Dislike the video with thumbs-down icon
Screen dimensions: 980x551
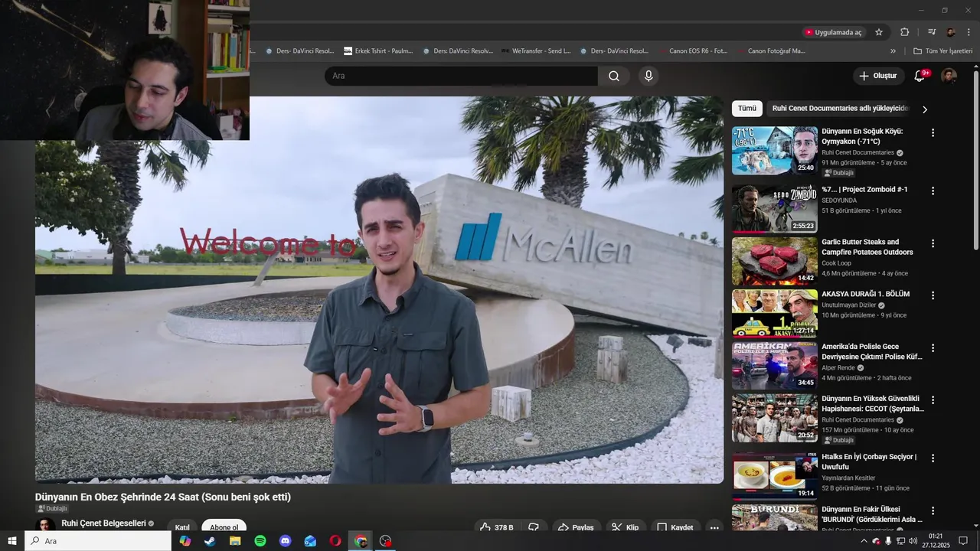click(534, 527)
